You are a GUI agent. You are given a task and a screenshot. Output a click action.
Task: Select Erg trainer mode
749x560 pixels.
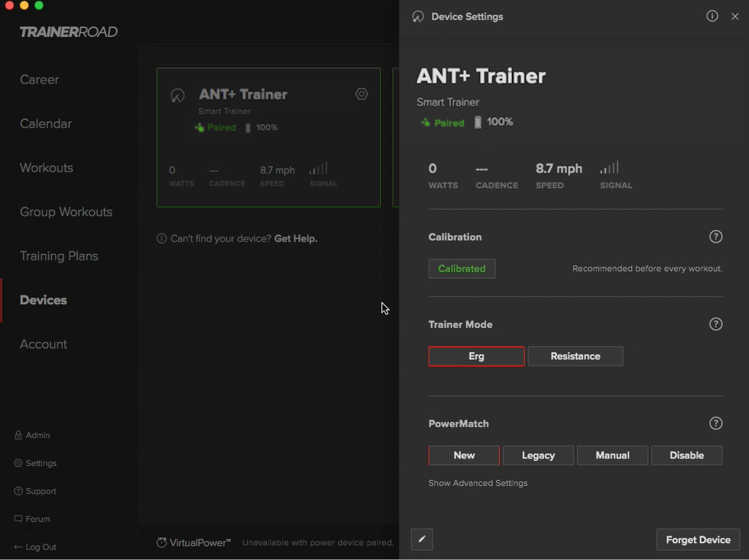point(476,356)
